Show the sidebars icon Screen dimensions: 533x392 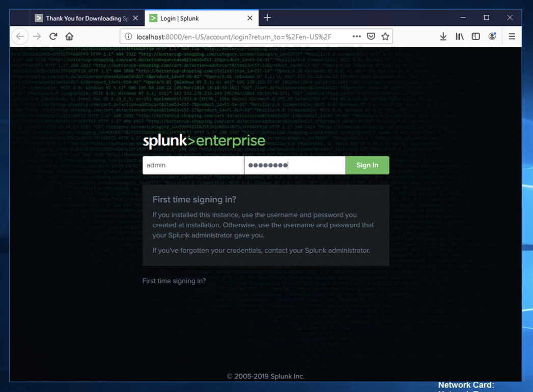coord(476,36)
